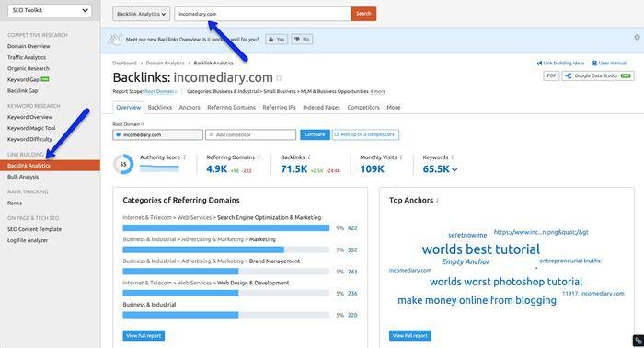Open the Backlink Analytics search-type dropdown
Image resolution: width=644 pixels, height=348 pixels.
pyautogui.click(x=142, y=14)
